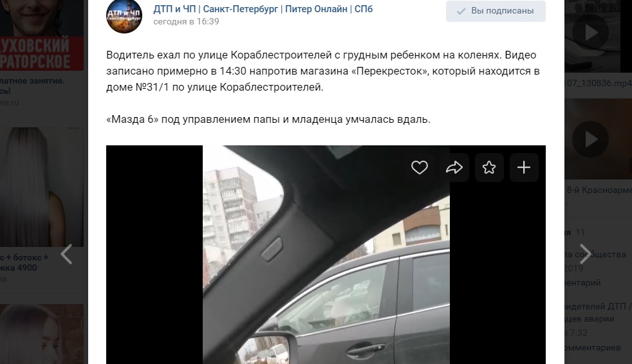632x364 pixels.
Task: Open the mp4 video filename in sidebar
Action: pyautogui.click(x=599, y=84)
